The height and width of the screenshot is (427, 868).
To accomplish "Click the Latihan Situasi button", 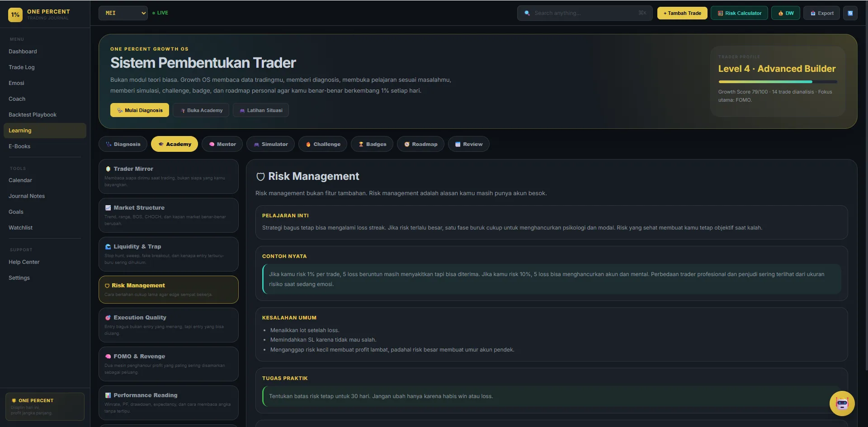I will 261,110.
